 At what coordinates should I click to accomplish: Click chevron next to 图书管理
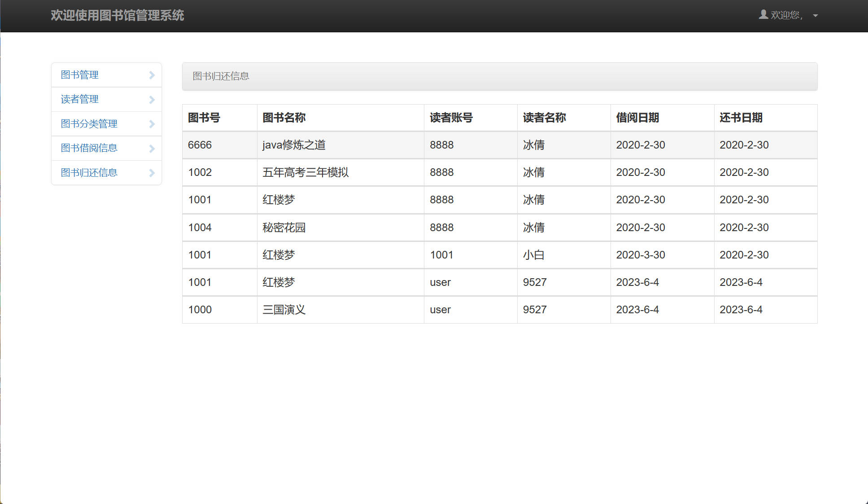(x=152, y=75)
